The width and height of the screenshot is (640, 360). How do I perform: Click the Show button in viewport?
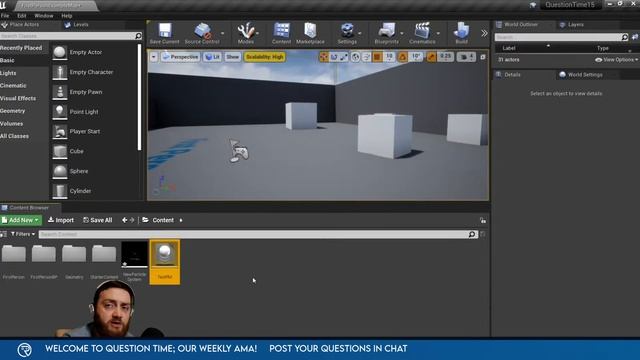(x=233, y=57)
